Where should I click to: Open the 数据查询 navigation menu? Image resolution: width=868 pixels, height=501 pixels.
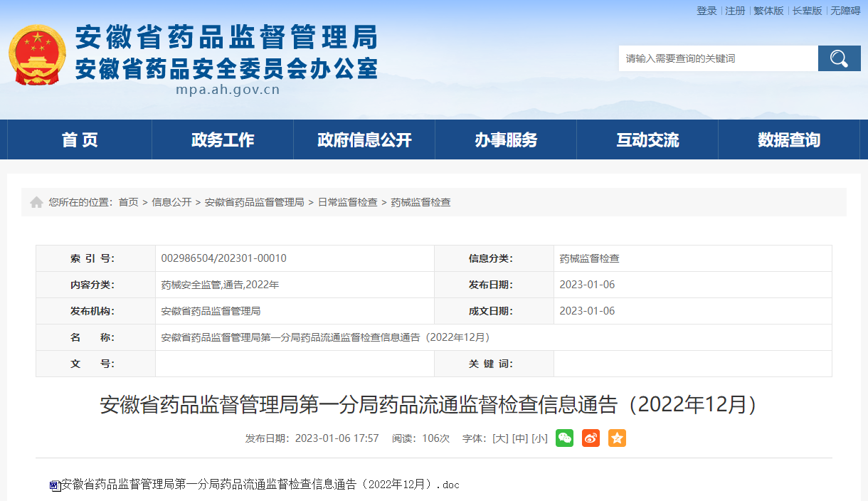point(789,140)
